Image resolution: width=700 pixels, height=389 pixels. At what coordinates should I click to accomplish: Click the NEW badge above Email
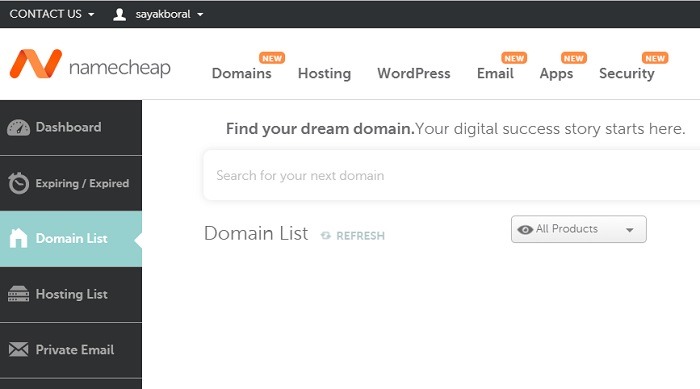pos(514,58)
